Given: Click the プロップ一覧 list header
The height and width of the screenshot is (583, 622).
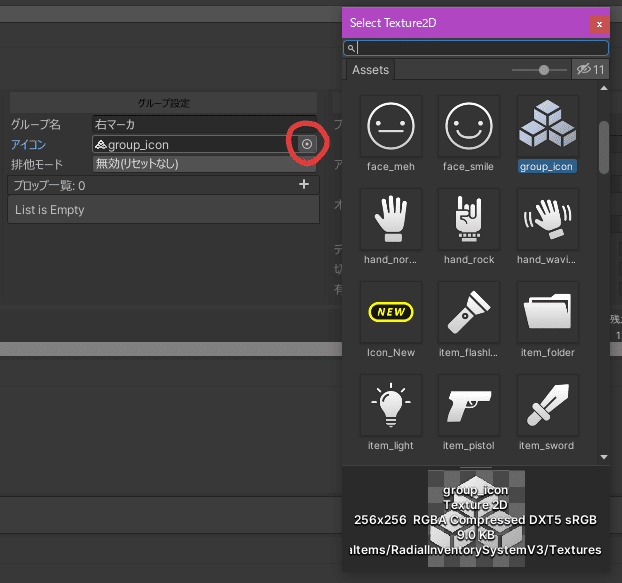Looking at the screenshot, I should (163, 185).
